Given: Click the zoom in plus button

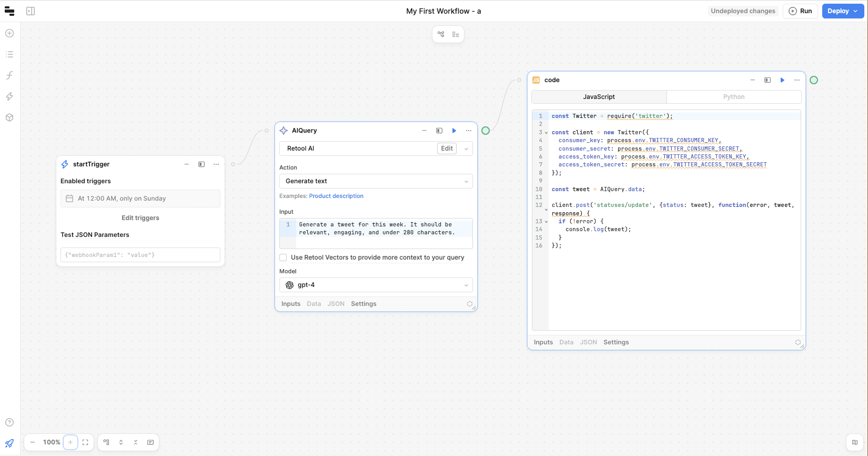Looking at the screenshot, I should coord(70,442).
